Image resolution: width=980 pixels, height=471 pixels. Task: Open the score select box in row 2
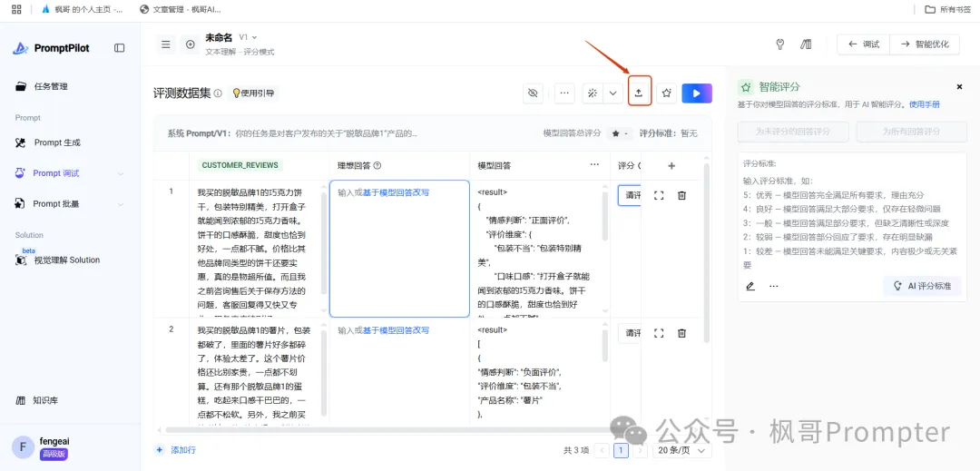tap(630, 333)
